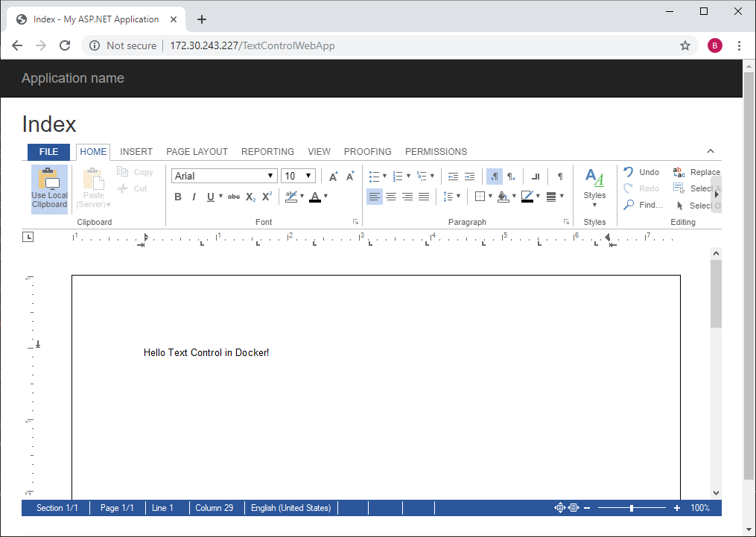Screen dimensions: 756x537
Task: Click the Paste (Server) icon
Action: coord(94,179)
